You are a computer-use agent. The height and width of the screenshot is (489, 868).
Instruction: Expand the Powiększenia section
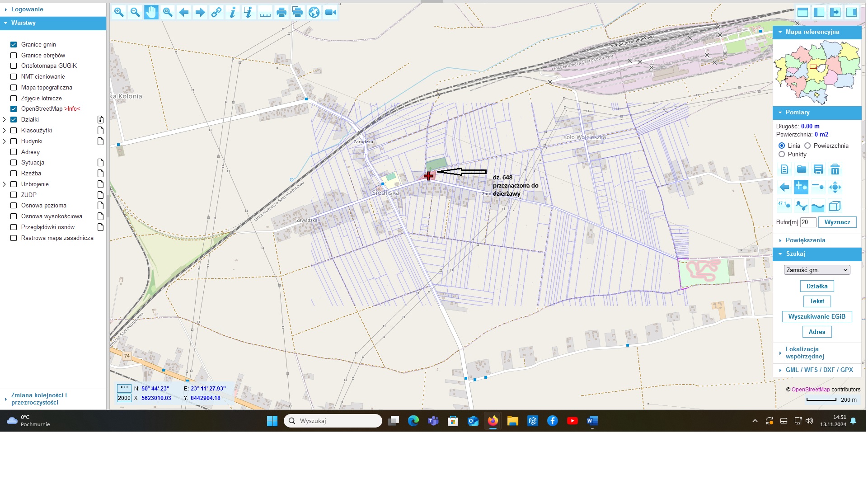[805, 240]
